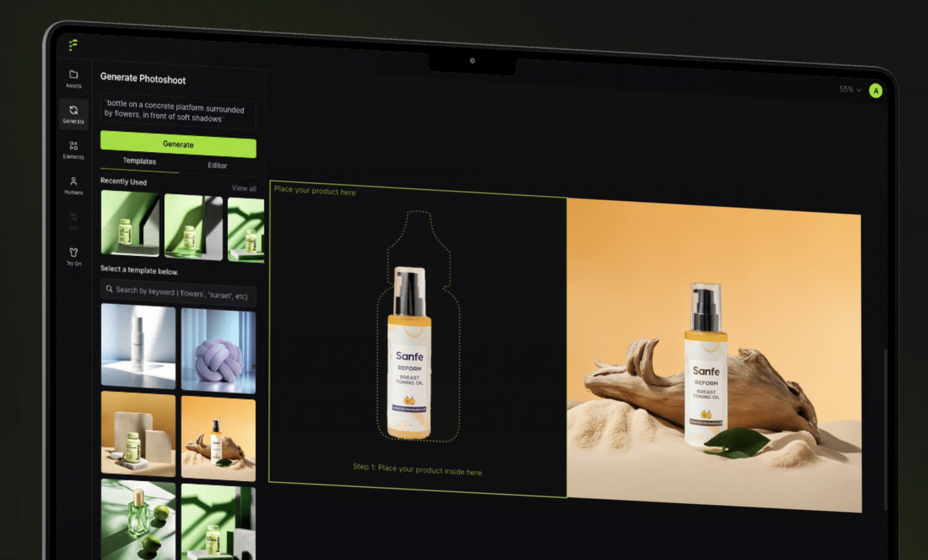The width and height of the screenshot is (928, 560).
Task: Click the View all link
Action: [x=244, y=188]
